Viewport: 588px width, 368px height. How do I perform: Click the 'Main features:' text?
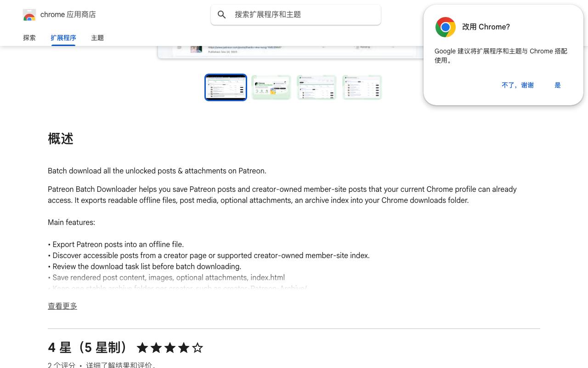click(x=71, y=223)
